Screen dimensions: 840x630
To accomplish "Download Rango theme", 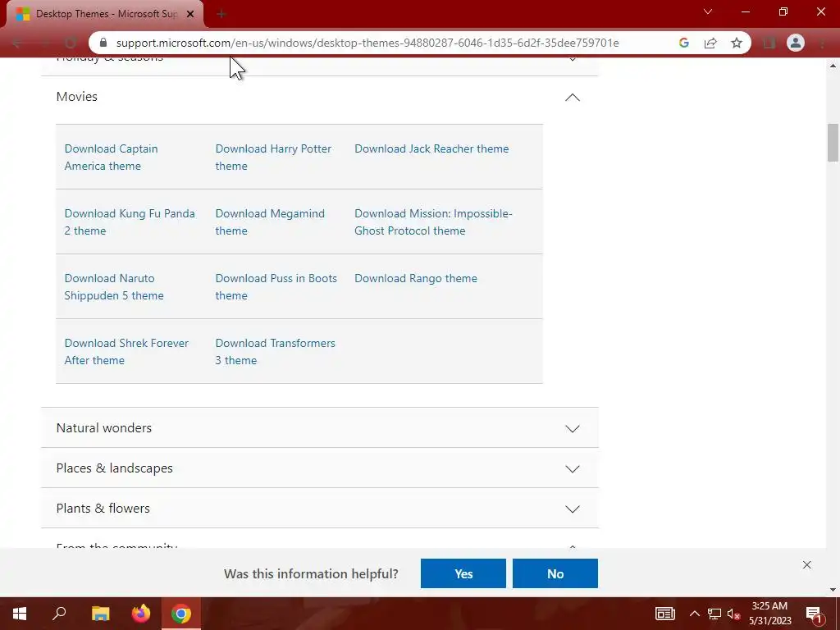I will [416, 278].
